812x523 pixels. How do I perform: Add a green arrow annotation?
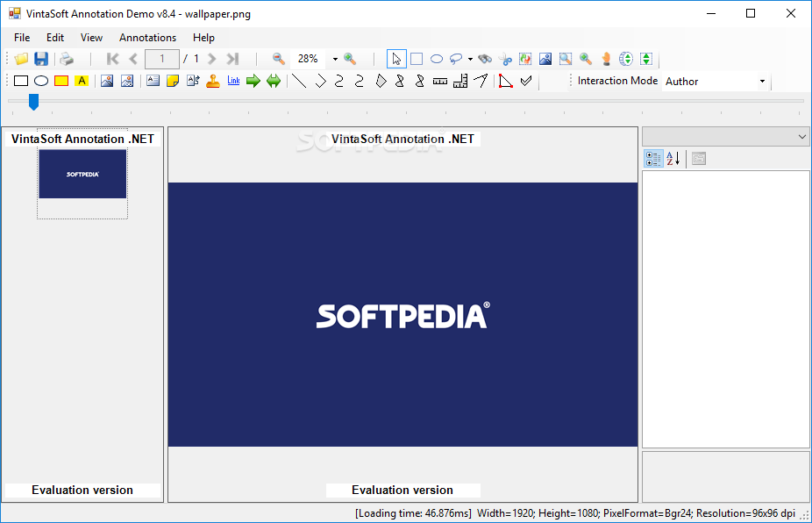(253, 81)
